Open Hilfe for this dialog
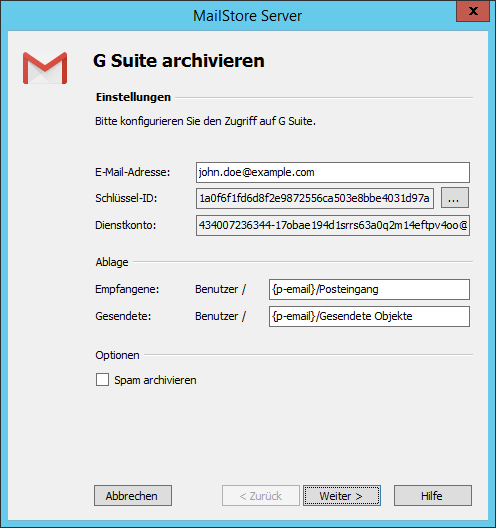The height and width of the screenshot is (528, 496). [433, 496]
